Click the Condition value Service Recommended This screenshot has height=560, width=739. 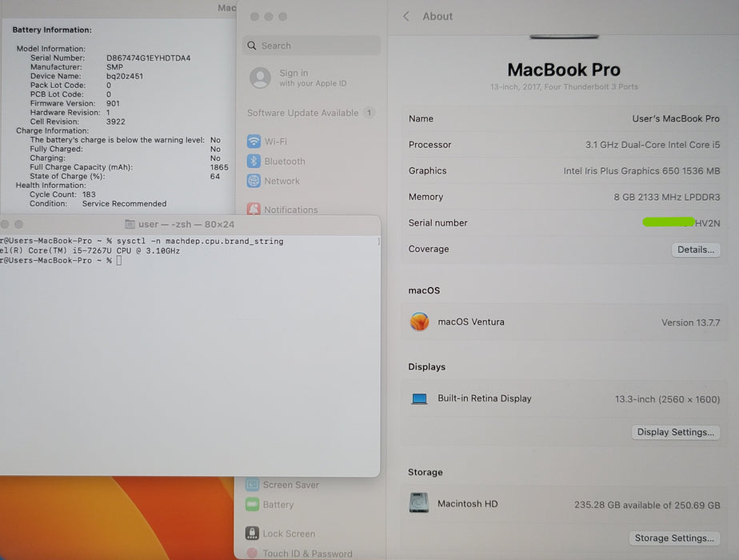point(125,204)
